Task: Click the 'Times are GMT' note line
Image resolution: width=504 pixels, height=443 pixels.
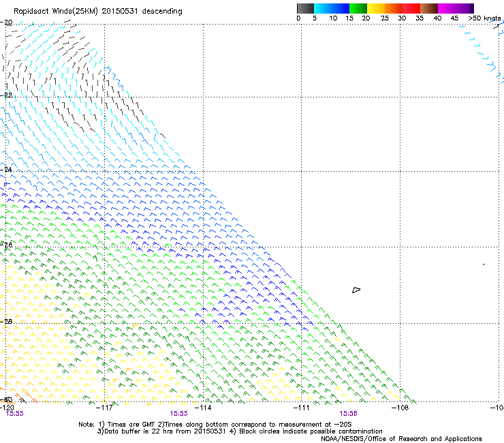Action: click(215, 425)
